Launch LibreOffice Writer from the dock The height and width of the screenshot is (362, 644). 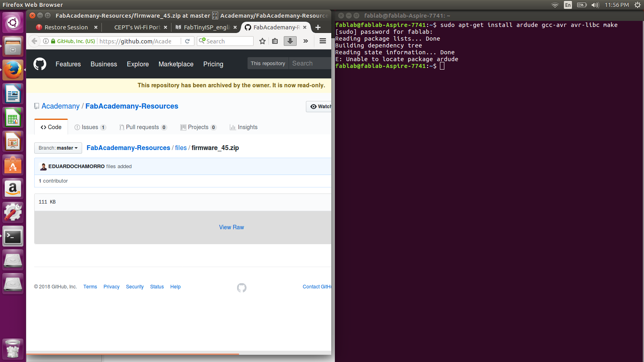(x=13, y=94)
